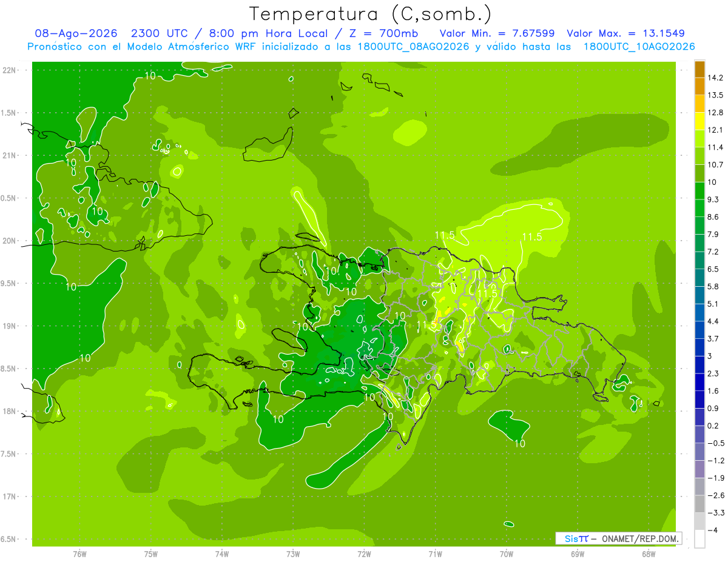Click the color bar swatch between 11.4 and 12.1
The height and width of the screenshot is (562, 728).
coord(699,138)
